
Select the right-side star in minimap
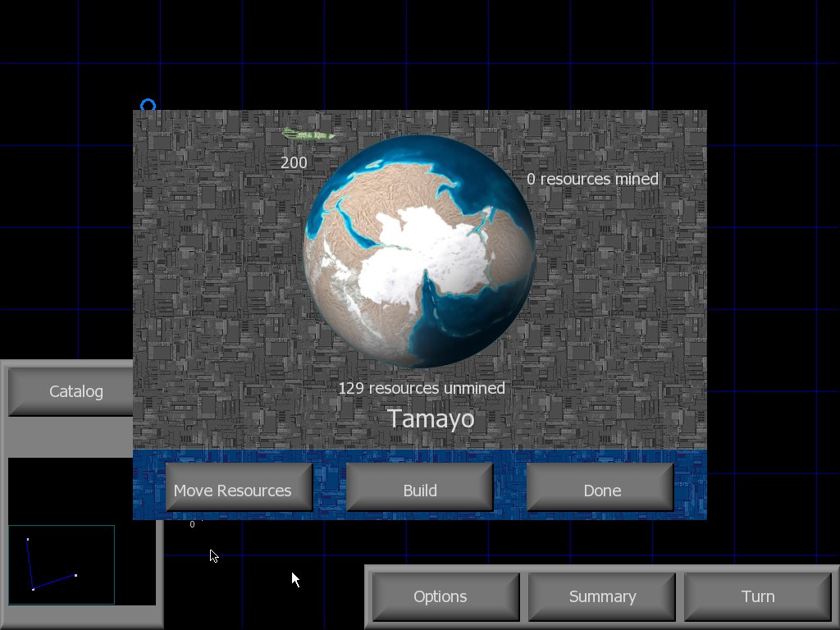(76, 575)
